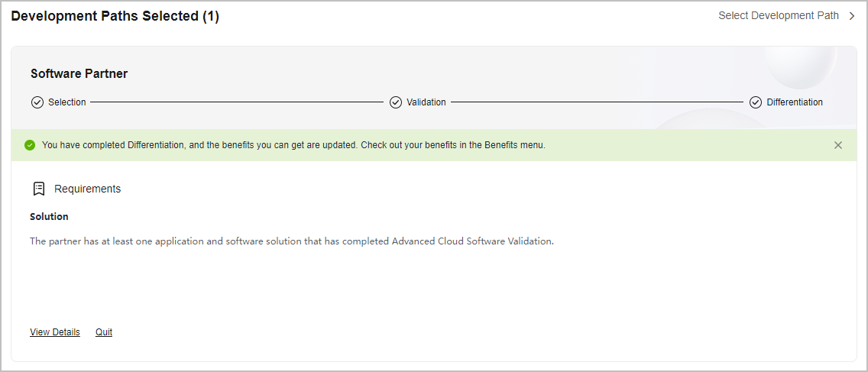Open View Details link

[55, 332]
